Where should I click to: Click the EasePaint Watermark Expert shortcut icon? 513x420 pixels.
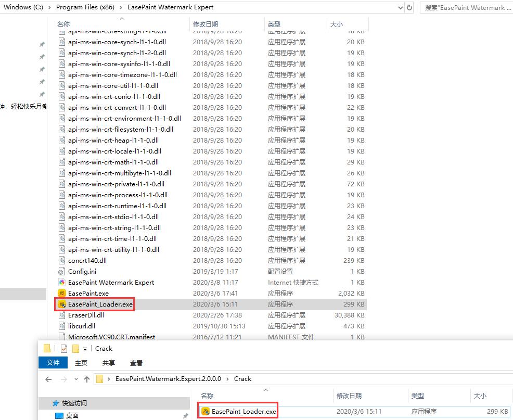coord(62,283)
